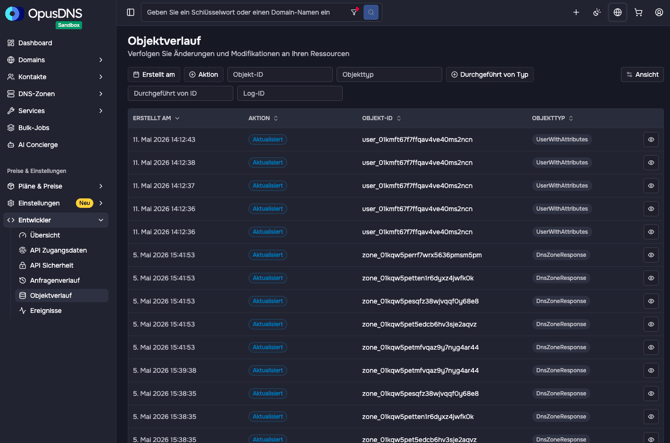Open the search filter funnel icon
The width and height of the screenshot is (670, 443).
(x=354, y=12)
